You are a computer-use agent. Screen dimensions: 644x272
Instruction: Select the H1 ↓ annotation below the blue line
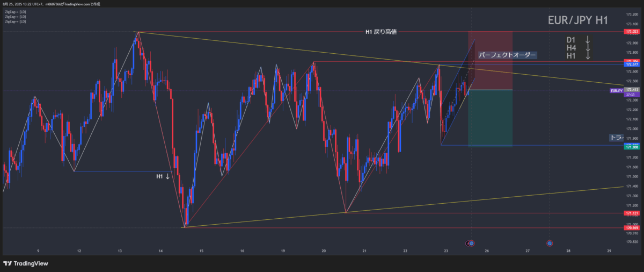(163, 176)
